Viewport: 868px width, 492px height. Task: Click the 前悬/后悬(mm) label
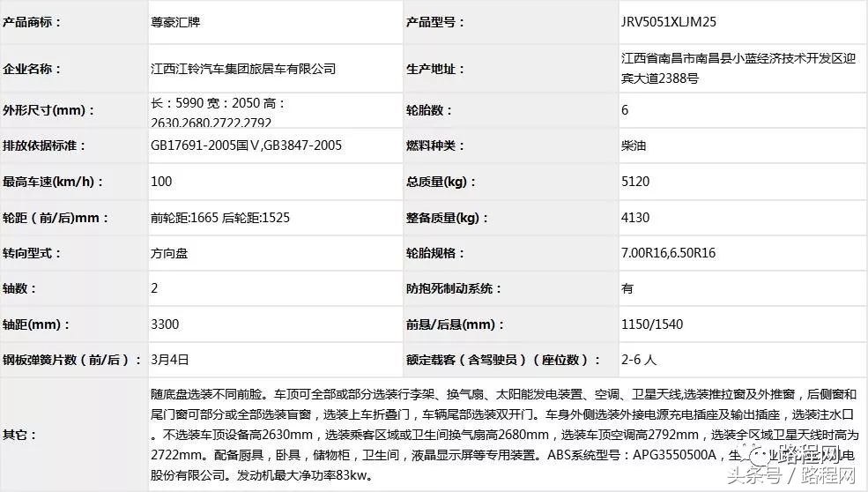click(x=455, y=324)
